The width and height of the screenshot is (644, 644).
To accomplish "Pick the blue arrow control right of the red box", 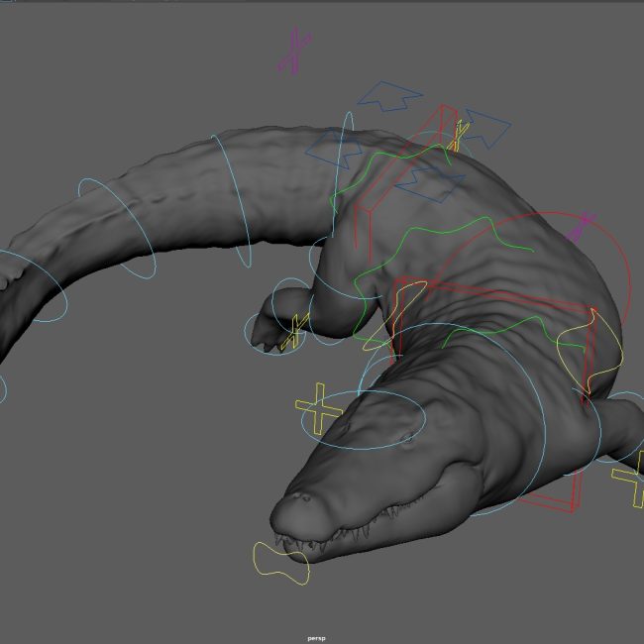I will (486, 128).
